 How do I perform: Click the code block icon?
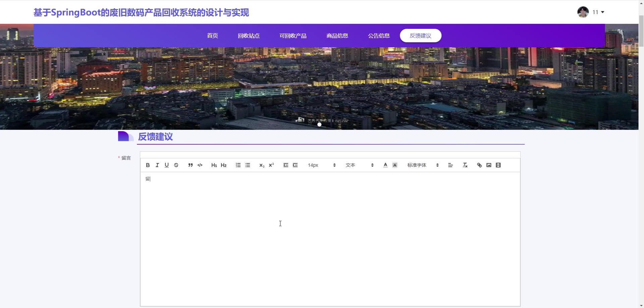(200, 165)
